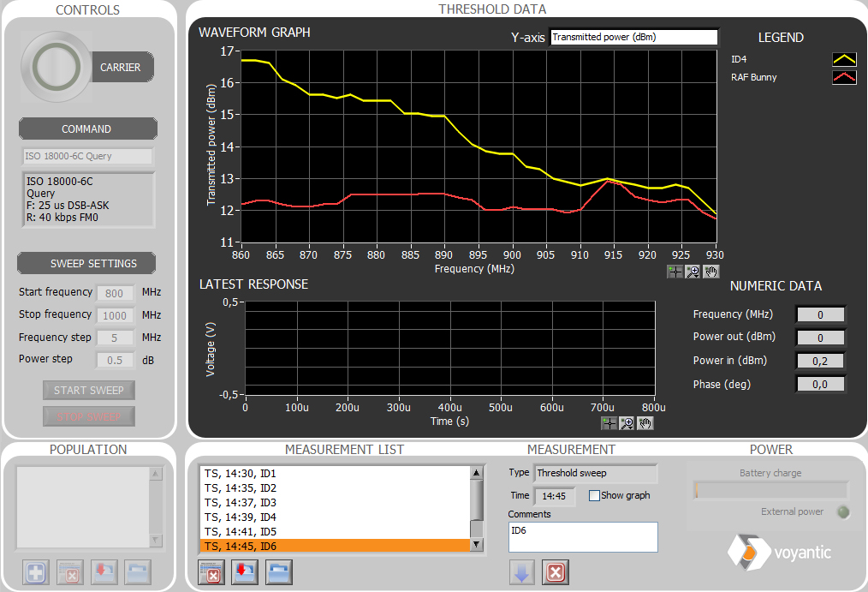The height and width of the screenshot is (592, 868).
Task: Open the Y-axis Transmitted power dropdown
Action: (633, 37)
